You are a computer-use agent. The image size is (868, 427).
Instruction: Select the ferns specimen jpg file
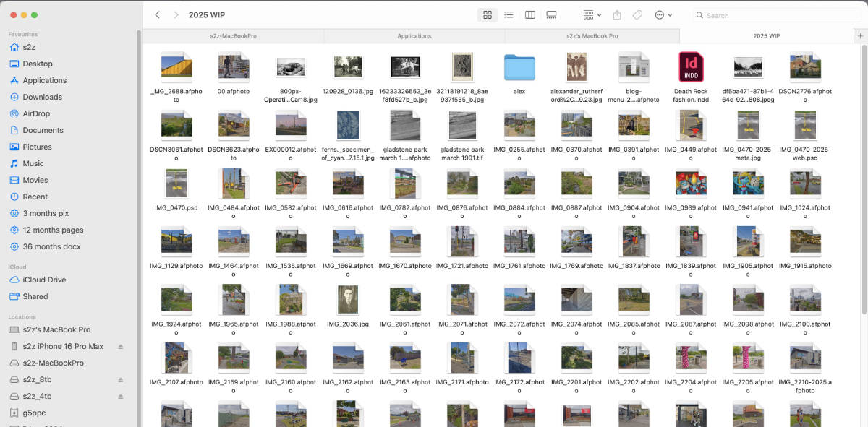348,126
